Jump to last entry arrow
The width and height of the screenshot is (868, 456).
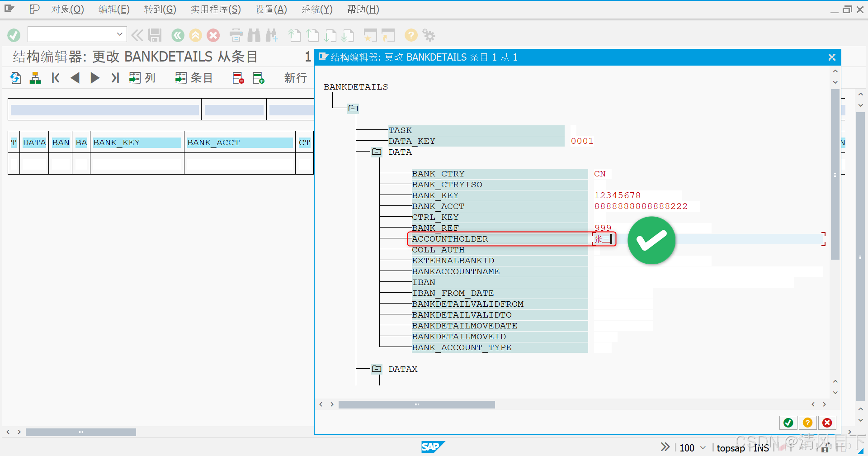point(115,78)
